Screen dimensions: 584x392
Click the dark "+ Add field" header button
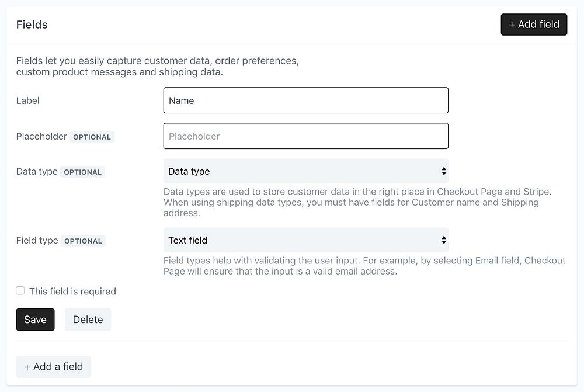click(x=534, y=25)
